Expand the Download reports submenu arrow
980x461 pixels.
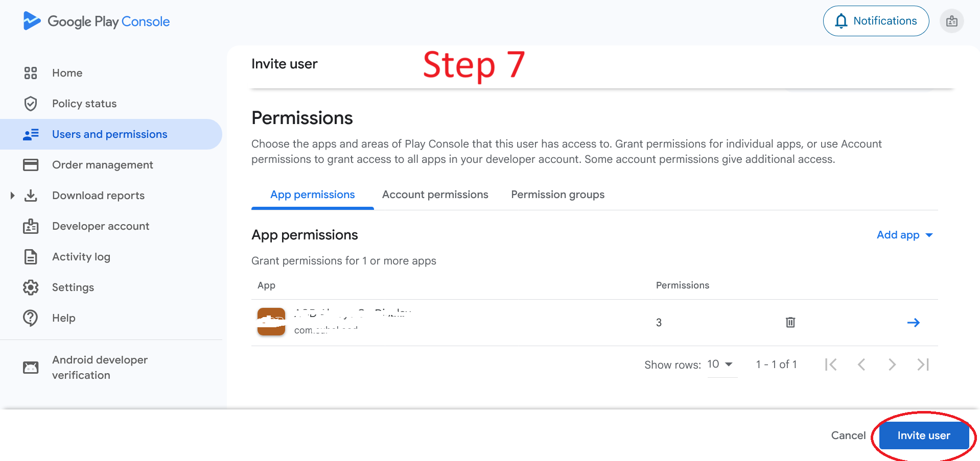12,196
